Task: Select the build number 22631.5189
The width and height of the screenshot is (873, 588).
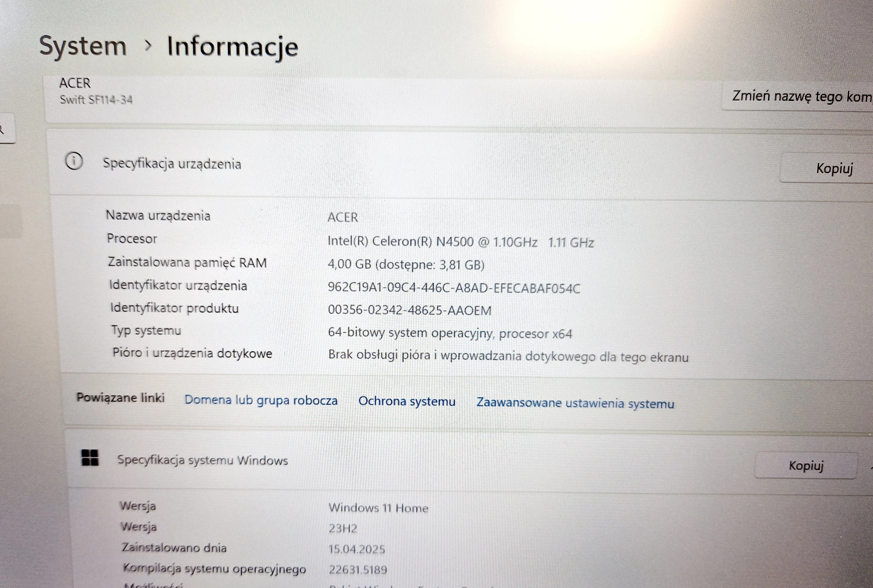Action: click(x=358, y=570)
